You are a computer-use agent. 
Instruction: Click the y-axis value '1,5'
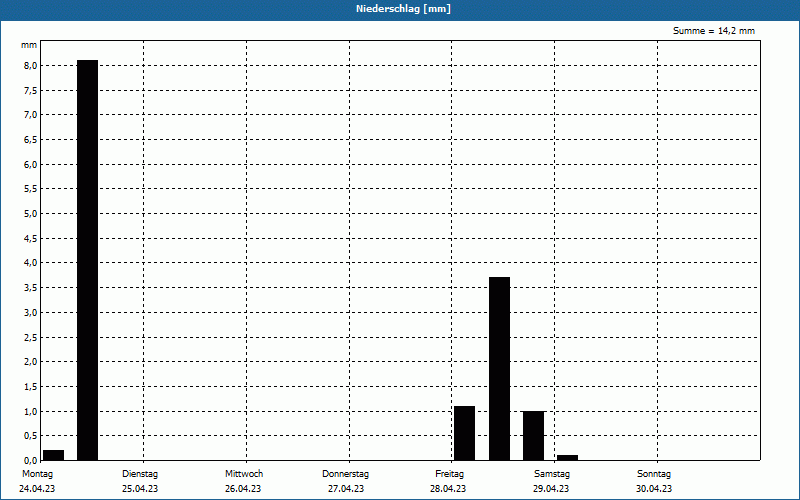coord(30,387)
